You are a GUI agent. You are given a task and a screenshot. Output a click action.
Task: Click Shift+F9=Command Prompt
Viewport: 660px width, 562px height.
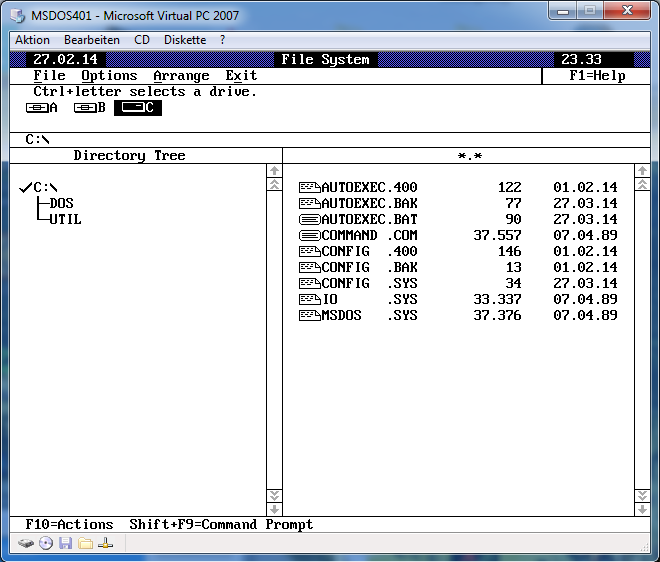221,525
